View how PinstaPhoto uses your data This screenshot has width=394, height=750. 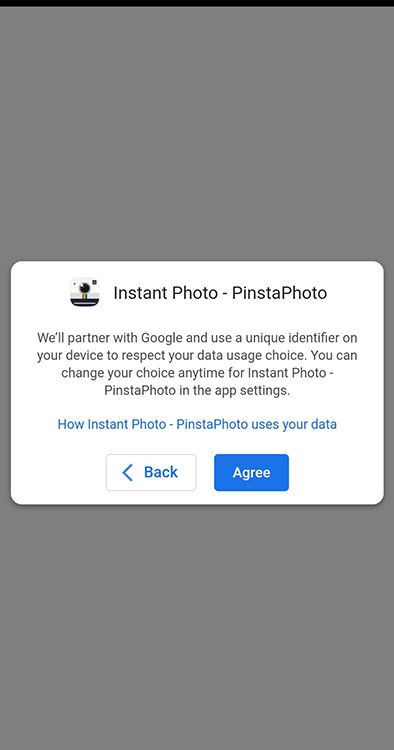[197, 424]
